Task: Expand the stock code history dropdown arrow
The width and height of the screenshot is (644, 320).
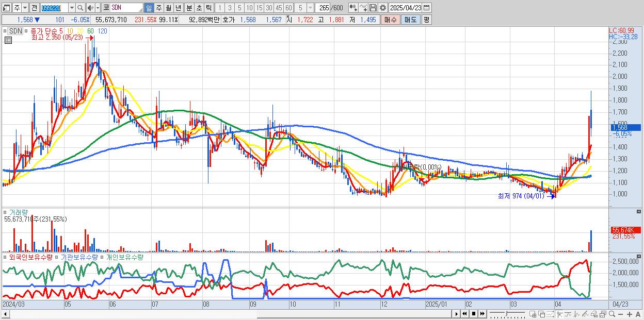Action: [72, 8]
